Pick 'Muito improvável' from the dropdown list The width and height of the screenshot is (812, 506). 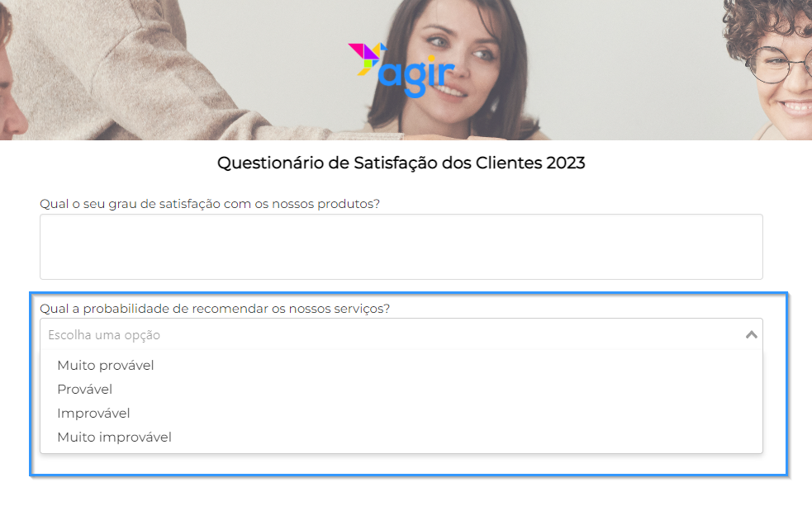pyautogui.click(x=114, y=437)
